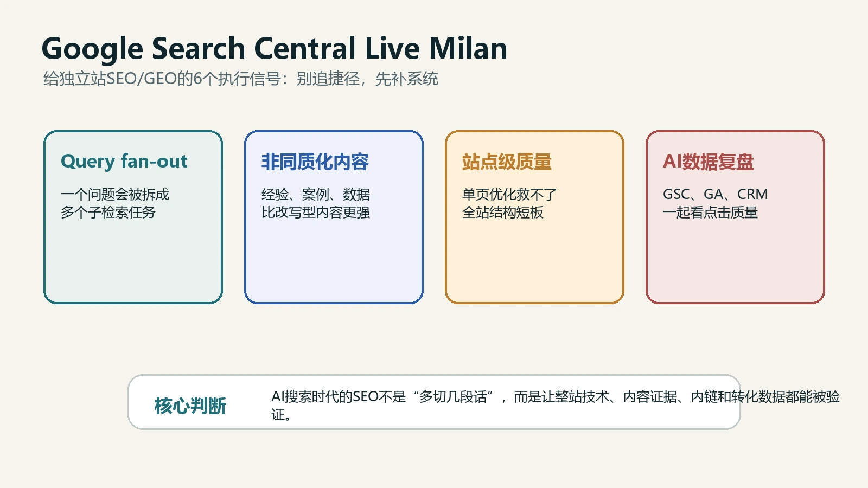
Task: Select text "全站结构短板"
Action: tap(503, 212)
